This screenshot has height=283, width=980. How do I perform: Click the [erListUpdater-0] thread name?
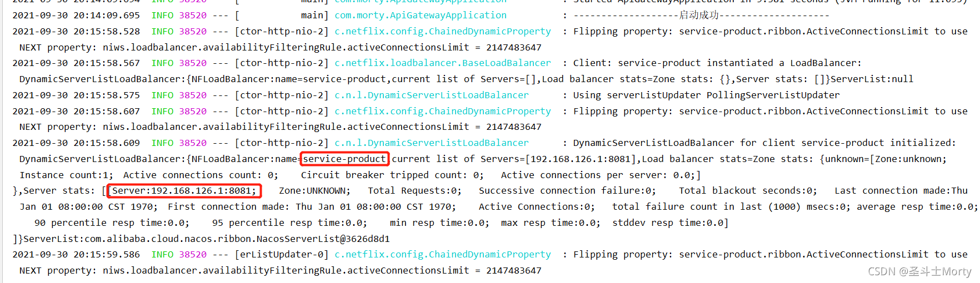pyautogui.click(x=282, y=255)
